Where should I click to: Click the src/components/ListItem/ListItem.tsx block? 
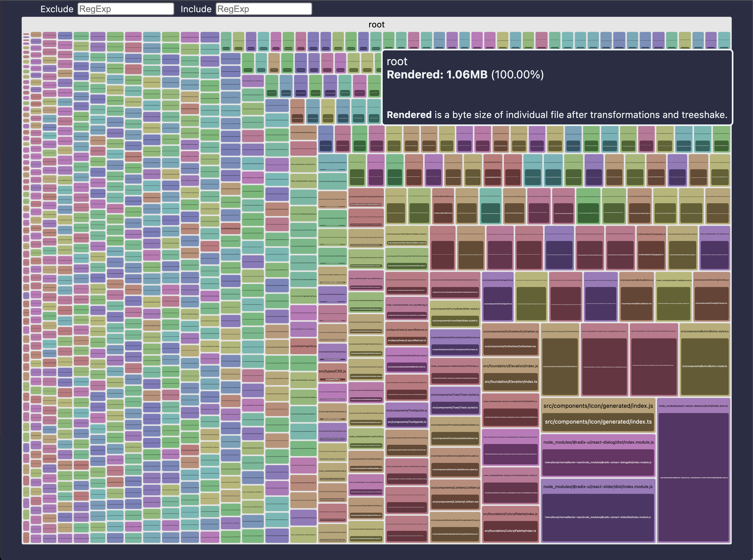coord(455,502)
